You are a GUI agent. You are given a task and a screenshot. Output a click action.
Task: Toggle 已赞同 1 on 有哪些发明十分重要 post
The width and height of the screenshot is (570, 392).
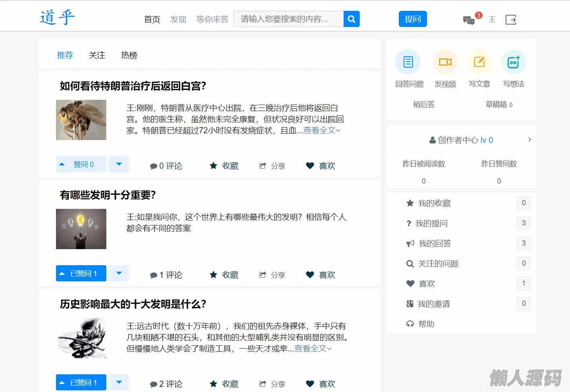(81, 274)
